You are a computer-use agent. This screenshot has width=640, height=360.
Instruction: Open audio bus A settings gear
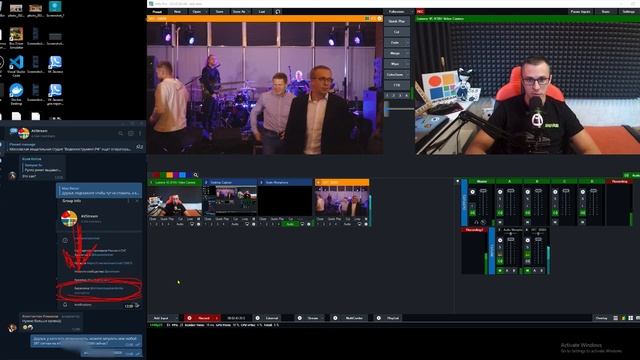(x=500, y=191)
